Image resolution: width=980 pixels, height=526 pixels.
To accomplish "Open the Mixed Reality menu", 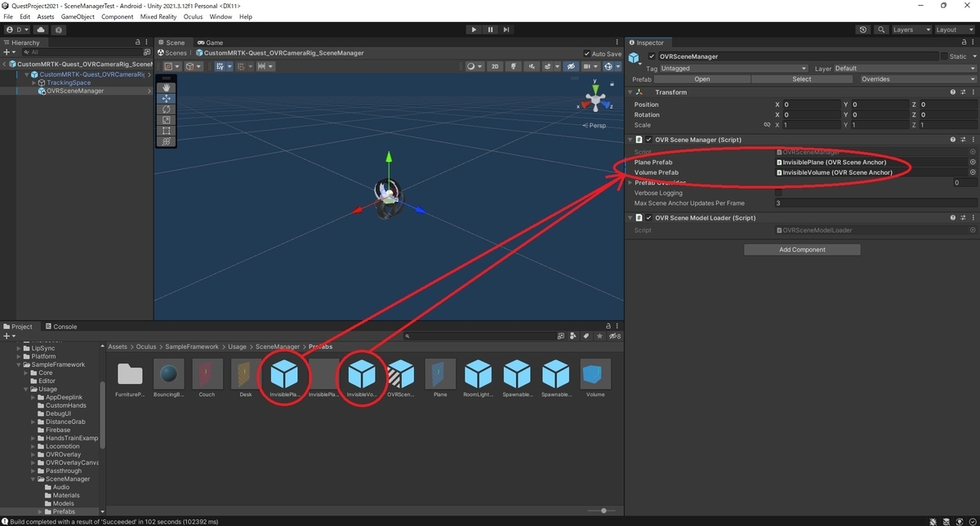I will (159, 16).
